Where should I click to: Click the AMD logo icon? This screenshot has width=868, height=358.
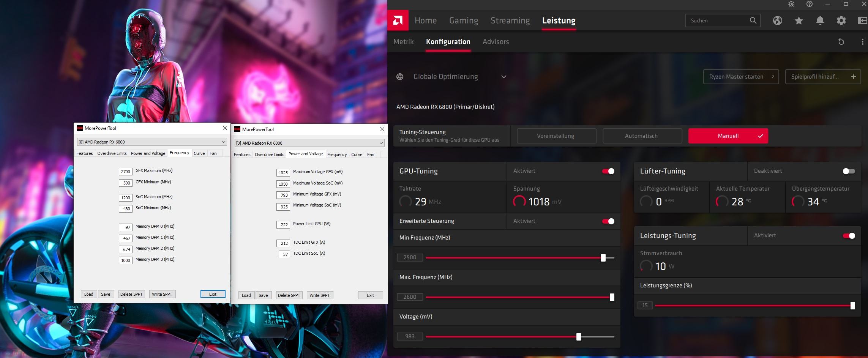point(398,20)
